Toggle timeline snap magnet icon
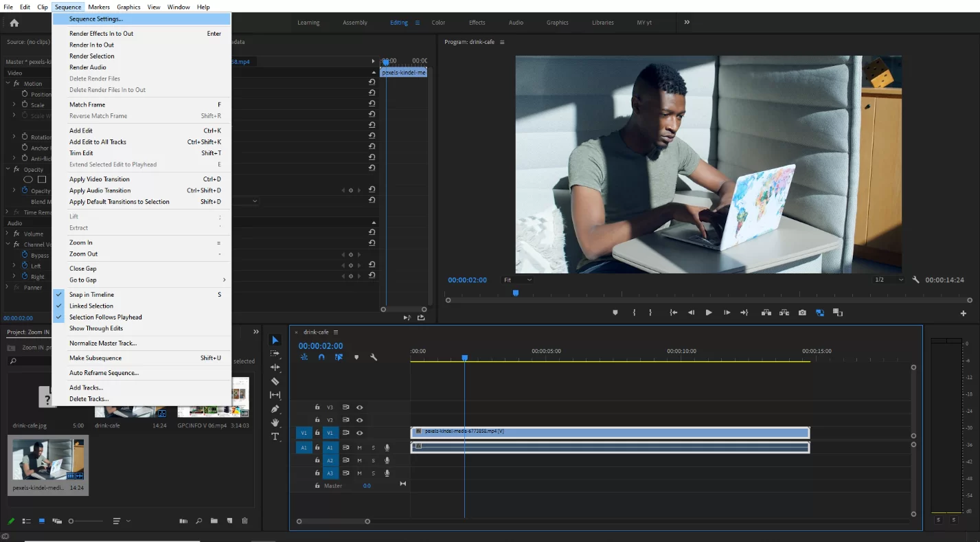Image resolution: width=980 pixels, height=542 pixels. (321, 357)
